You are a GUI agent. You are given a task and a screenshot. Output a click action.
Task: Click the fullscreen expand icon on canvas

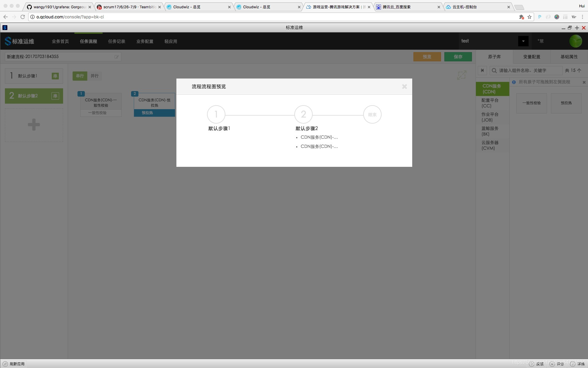tap(462, 75)
